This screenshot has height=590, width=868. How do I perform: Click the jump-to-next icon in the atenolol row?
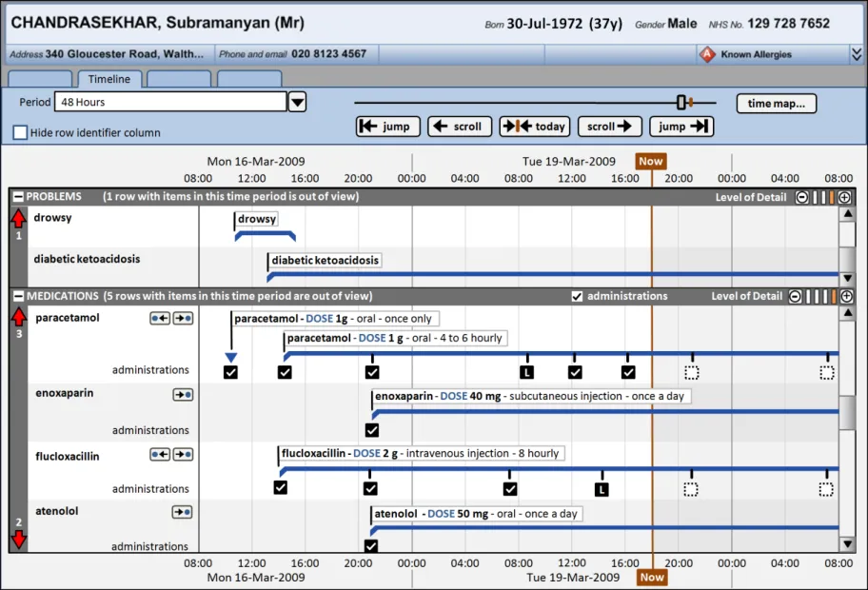coord(183,512)
